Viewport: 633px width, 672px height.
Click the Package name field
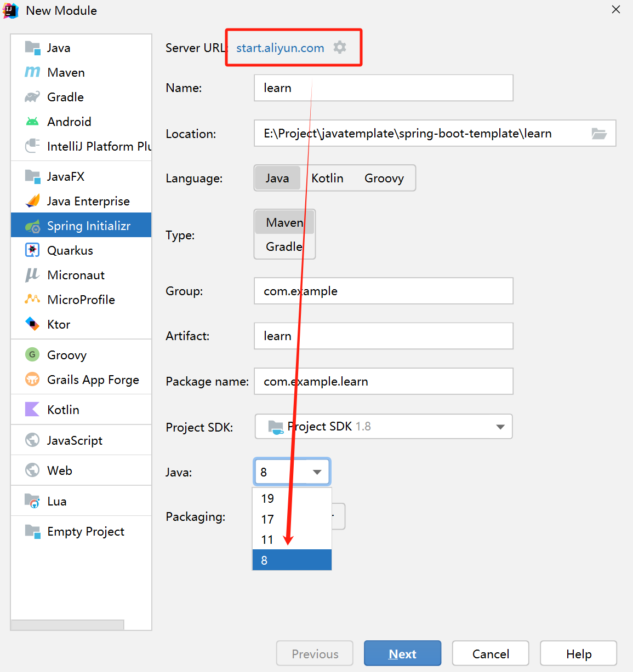(x=384, y=381)
